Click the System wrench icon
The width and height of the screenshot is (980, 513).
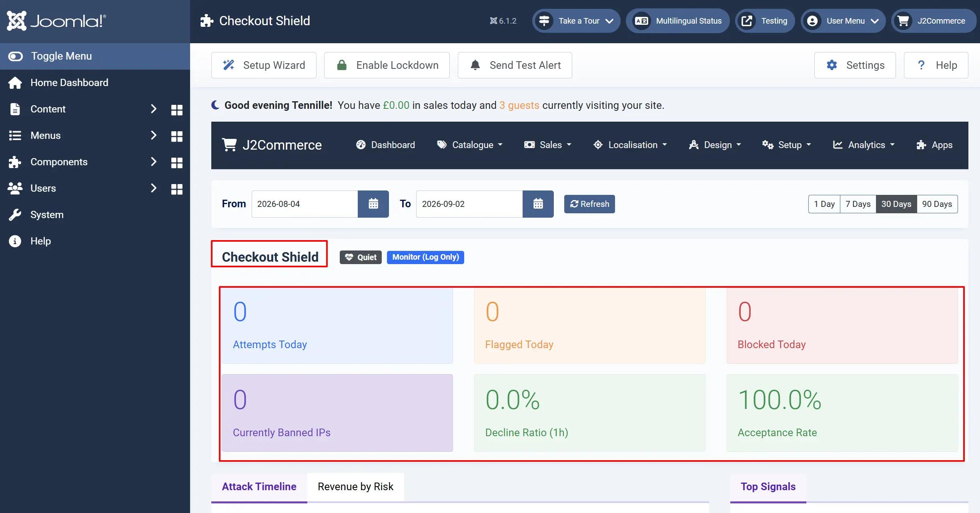point(15,214)
